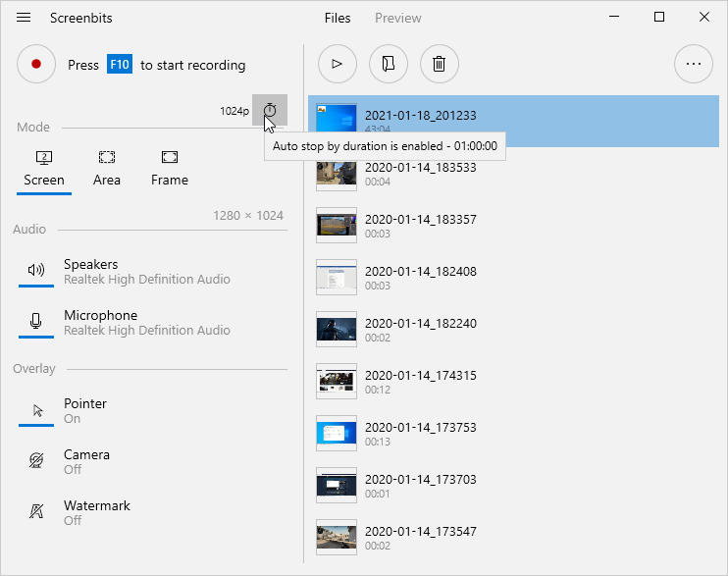The width and height of the screenshot is (728, 576).
Task: Click thumbnail of 2020-01-14_173753 recording
Action: pyautogui.click(x=337, y=434)
